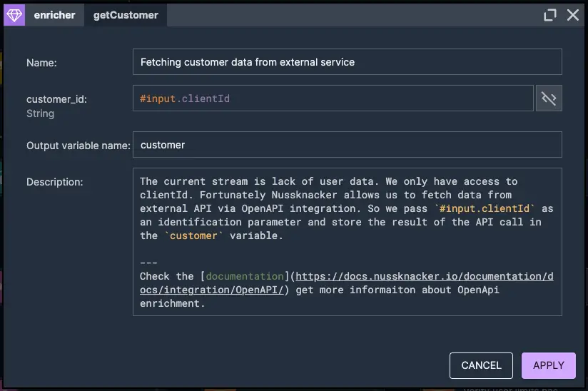The width and height of the screenshot is (588, 391).
Task: Click into the Description text area
Action: click(348, 242)
